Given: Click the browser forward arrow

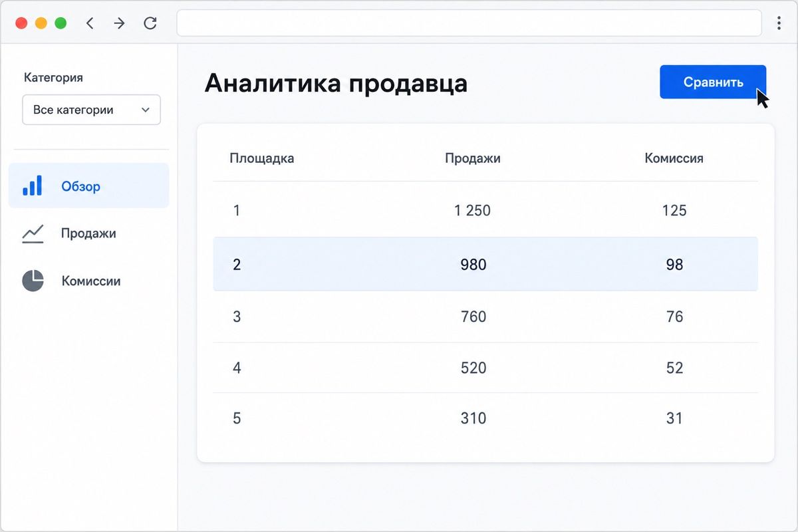Looking at the screenshot, I should (x=119, y=23).
